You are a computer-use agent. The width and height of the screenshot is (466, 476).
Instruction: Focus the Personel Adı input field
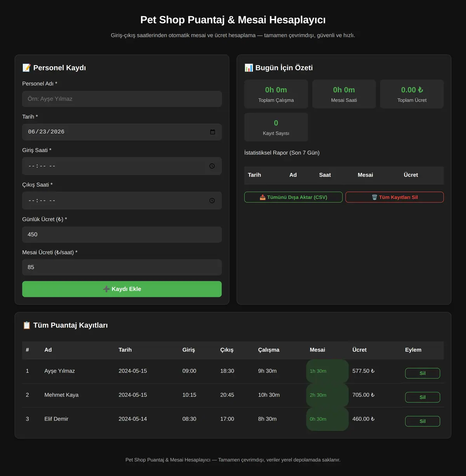[x=122, y=99]
